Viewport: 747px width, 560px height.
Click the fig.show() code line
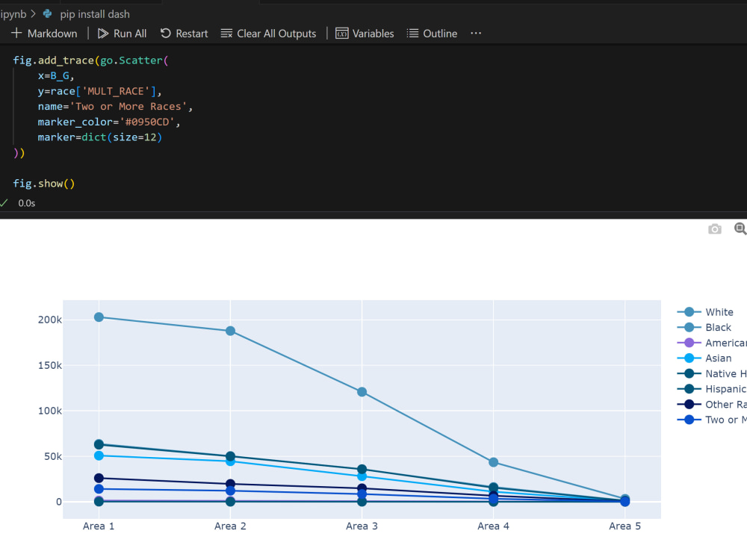(44, 184)
